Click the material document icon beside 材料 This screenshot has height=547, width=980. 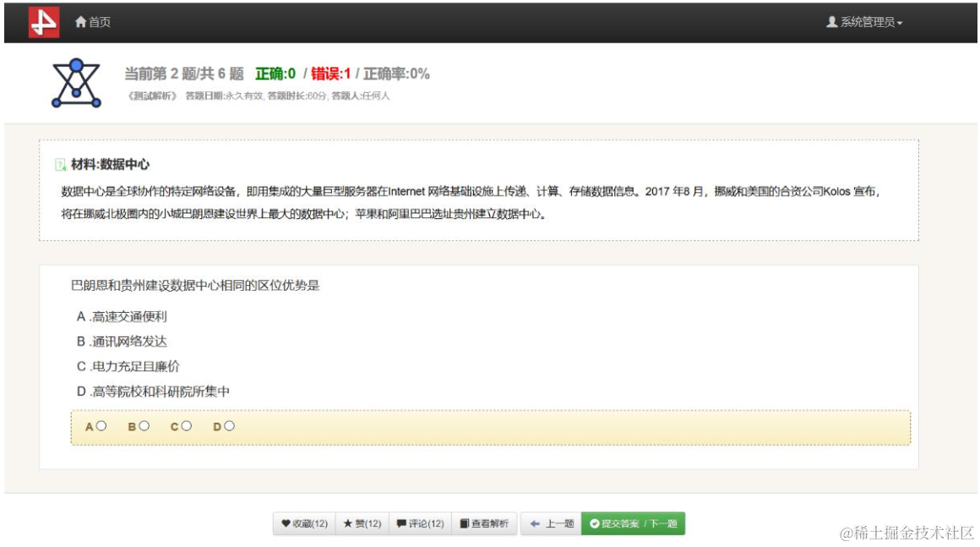[61, 164]
